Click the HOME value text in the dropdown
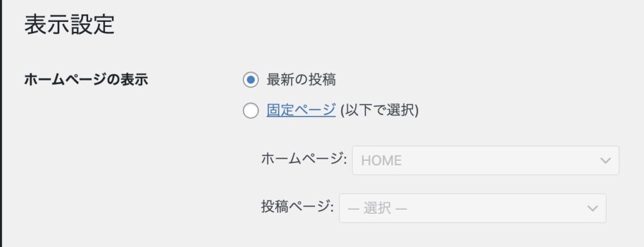 (381, 161)
